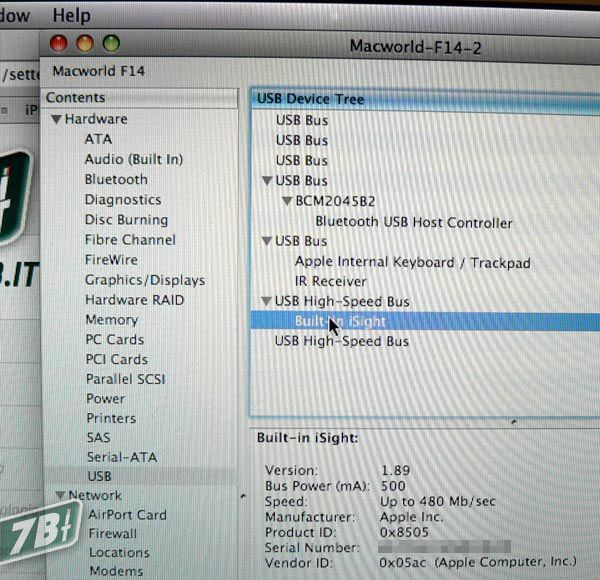This screenshot has width=600, height=580.
Task: Collapse USB High-Speed Bus with iSight
Action: coord(266,301)
